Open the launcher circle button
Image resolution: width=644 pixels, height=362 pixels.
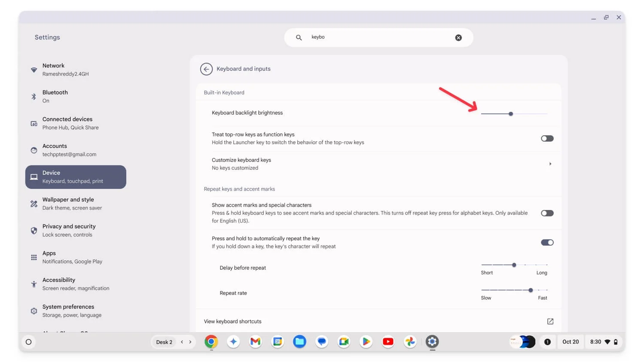[x=29, y=342]
